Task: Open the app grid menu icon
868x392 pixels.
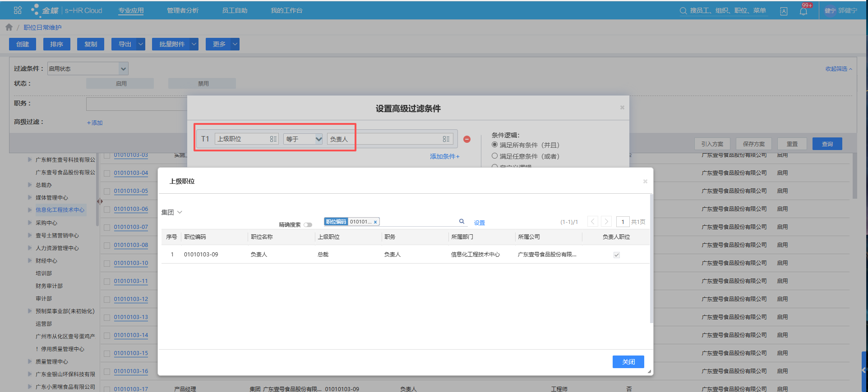Action: (18, 10)
